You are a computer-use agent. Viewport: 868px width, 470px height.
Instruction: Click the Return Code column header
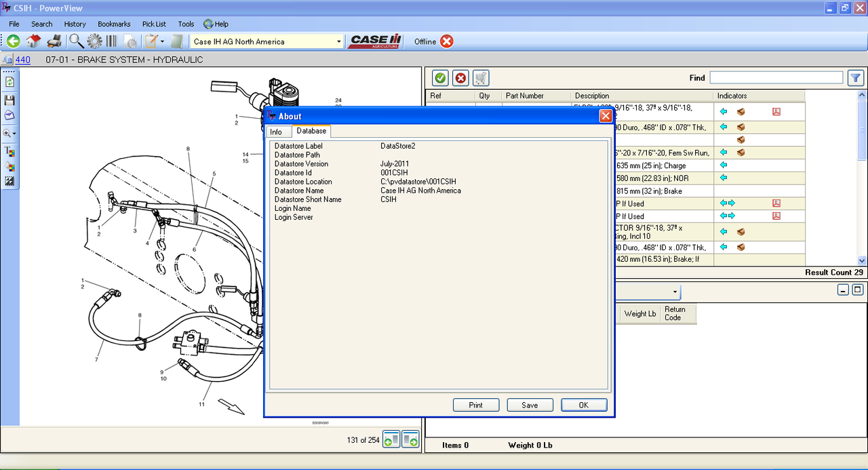click(x=678, y=313)
